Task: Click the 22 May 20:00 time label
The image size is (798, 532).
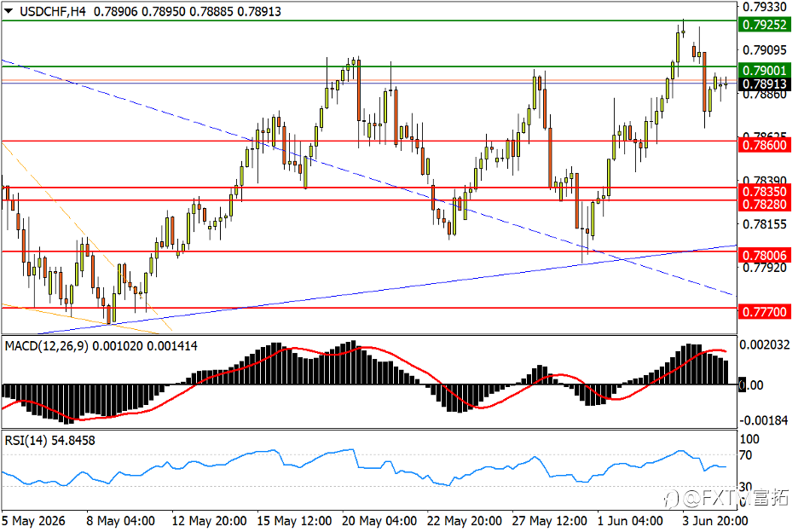Action: (x=464, y=521)
